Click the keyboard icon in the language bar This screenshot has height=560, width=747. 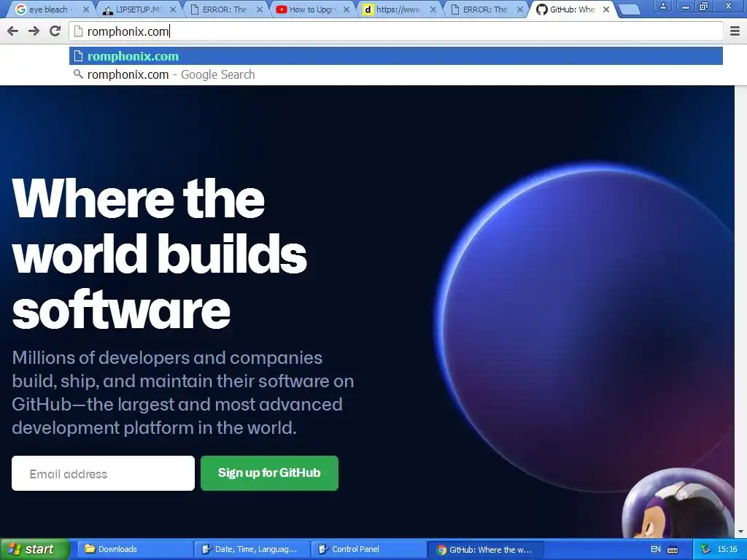click(x=673, y=550)
